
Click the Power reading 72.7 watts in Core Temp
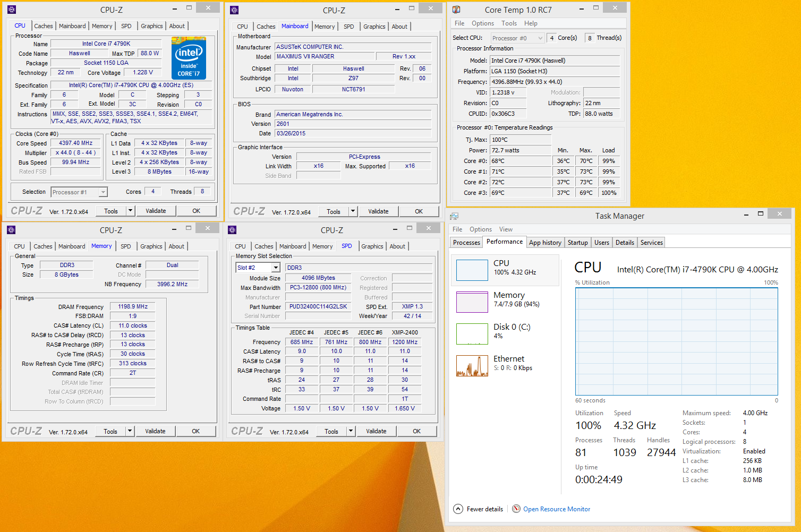click(x=521, y=150)
